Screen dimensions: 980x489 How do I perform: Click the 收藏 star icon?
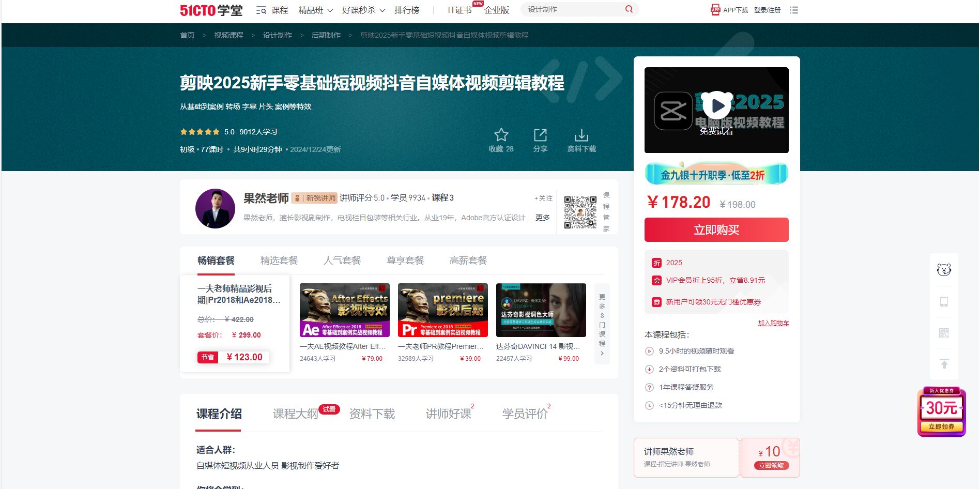point(501,135)
